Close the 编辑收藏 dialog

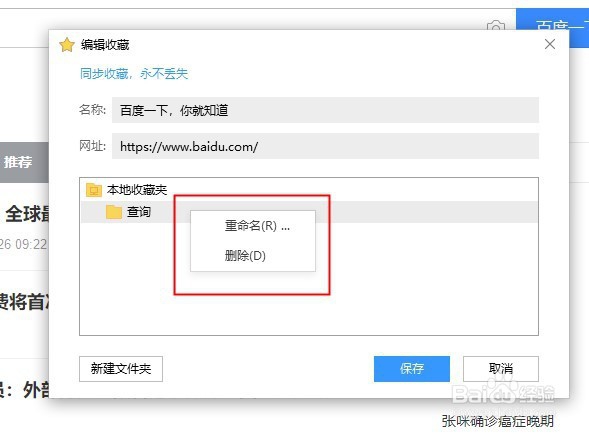tap(550, 44)
